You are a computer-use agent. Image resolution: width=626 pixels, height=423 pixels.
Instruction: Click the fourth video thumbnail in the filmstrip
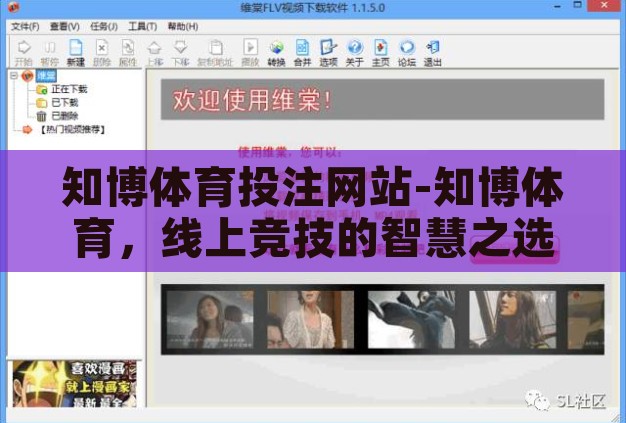(513, 320)
